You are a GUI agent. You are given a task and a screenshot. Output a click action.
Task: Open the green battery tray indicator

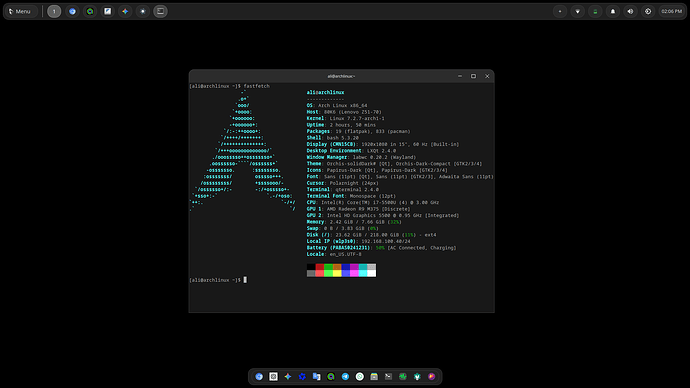[x=595, y=11]
